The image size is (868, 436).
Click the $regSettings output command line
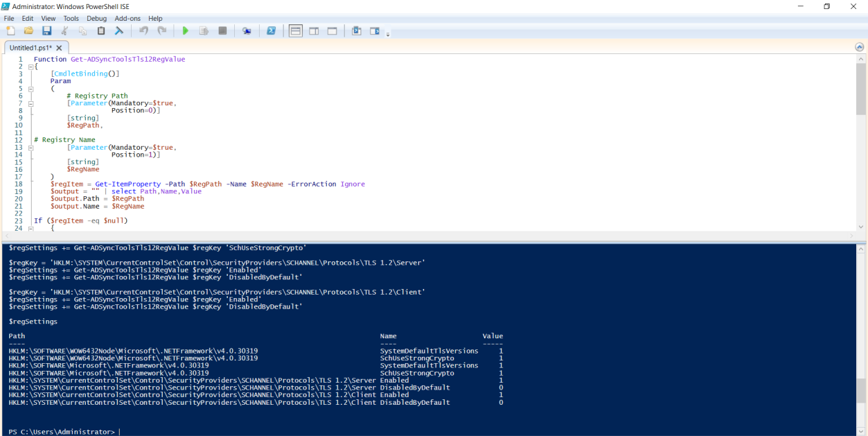coord(33,322)
